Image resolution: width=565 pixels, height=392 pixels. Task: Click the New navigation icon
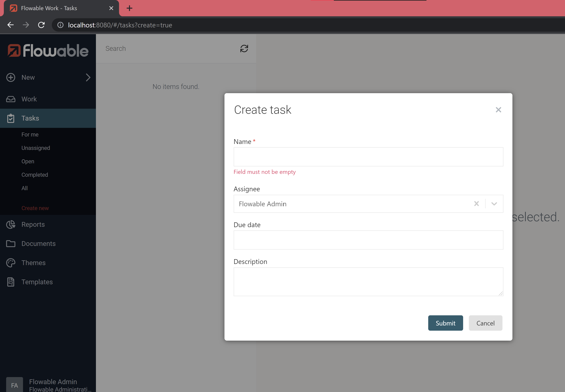point(12,77)
